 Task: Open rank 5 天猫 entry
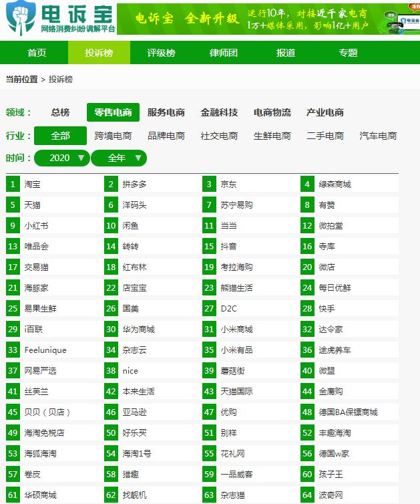(x=53, y=205)
